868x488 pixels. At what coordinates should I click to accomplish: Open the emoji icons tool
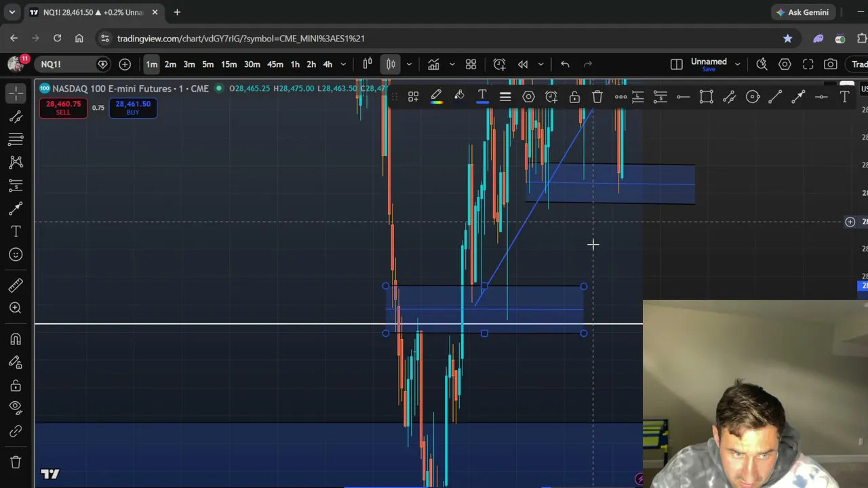[x=16, y=255]
